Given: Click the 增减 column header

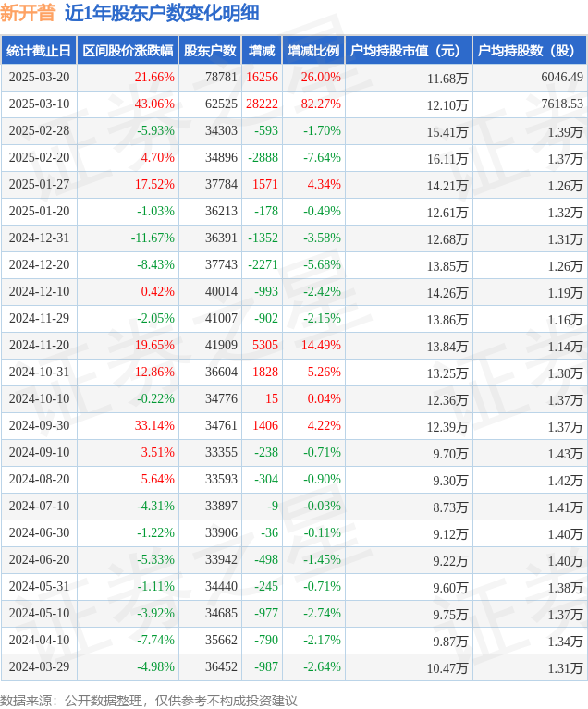Looking at the screenshot, I should [262, 51].
